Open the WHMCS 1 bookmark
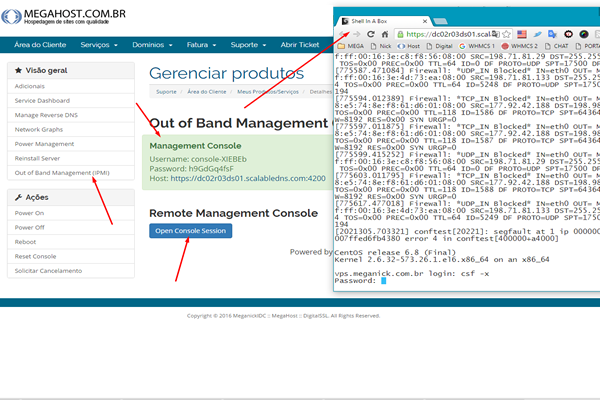This screenshot has width=600, height=400. [x=477, y=46]
